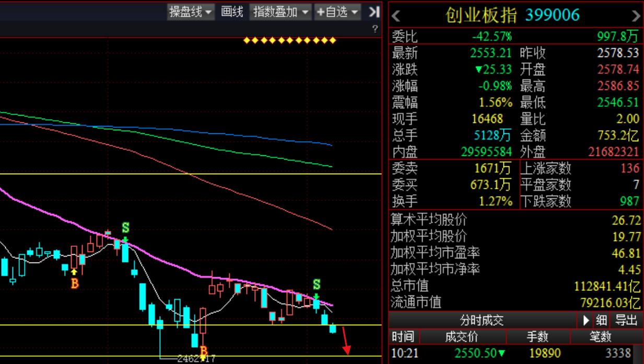The image size is (644, 364).
Task: Expand the 指数叠加 dropdown
Action: [x=281, y=12]
